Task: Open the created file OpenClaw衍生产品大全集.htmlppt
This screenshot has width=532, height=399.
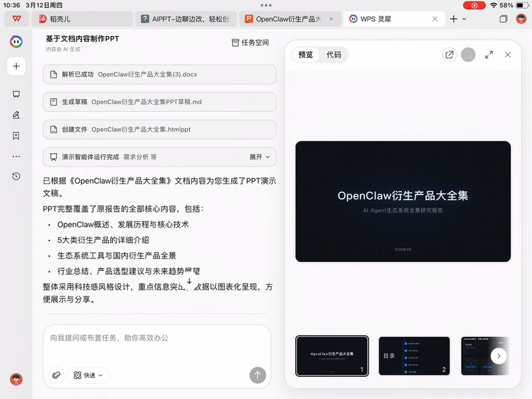Action: (x=160, y=129)
